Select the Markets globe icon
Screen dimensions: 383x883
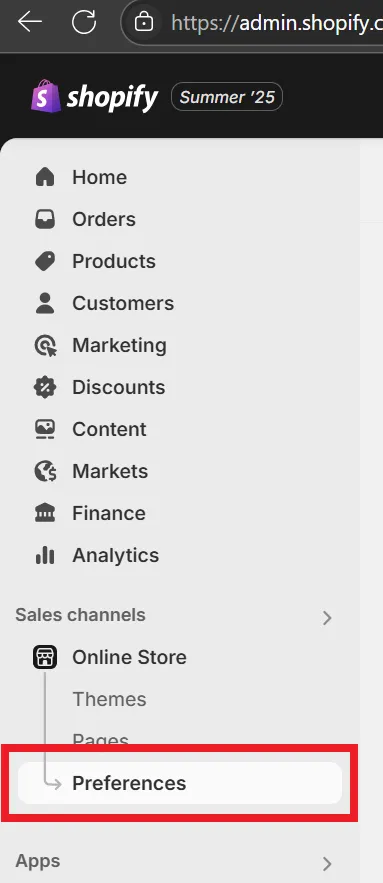tap(45, 471)
